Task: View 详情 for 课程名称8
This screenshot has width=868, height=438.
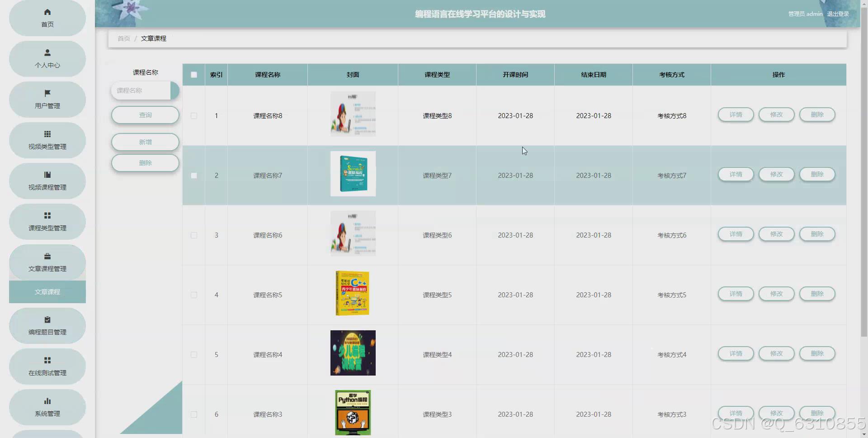Action: [x=736, y=114]
